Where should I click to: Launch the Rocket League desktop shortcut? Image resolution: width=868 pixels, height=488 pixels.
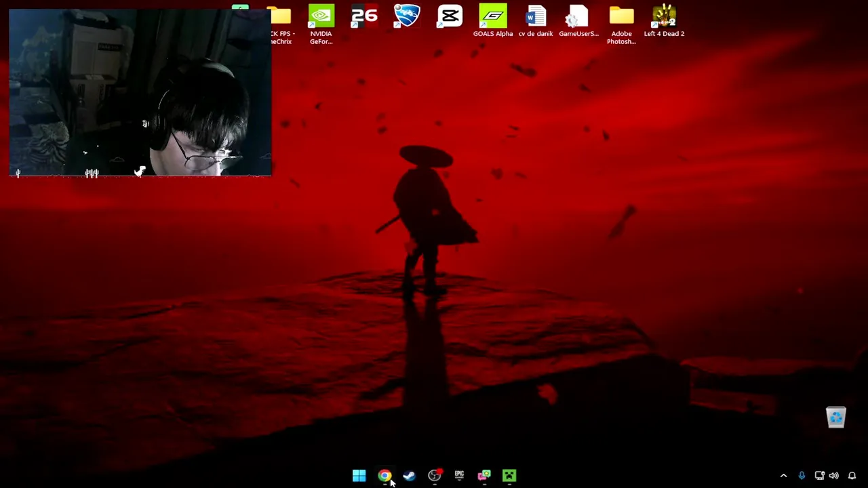[x=407, y=16]
